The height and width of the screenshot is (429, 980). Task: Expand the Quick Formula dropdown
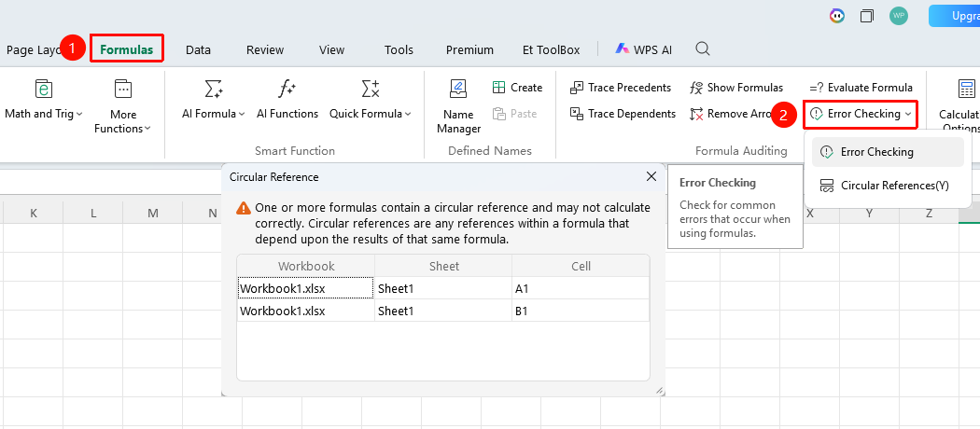[x=370, y=100]
